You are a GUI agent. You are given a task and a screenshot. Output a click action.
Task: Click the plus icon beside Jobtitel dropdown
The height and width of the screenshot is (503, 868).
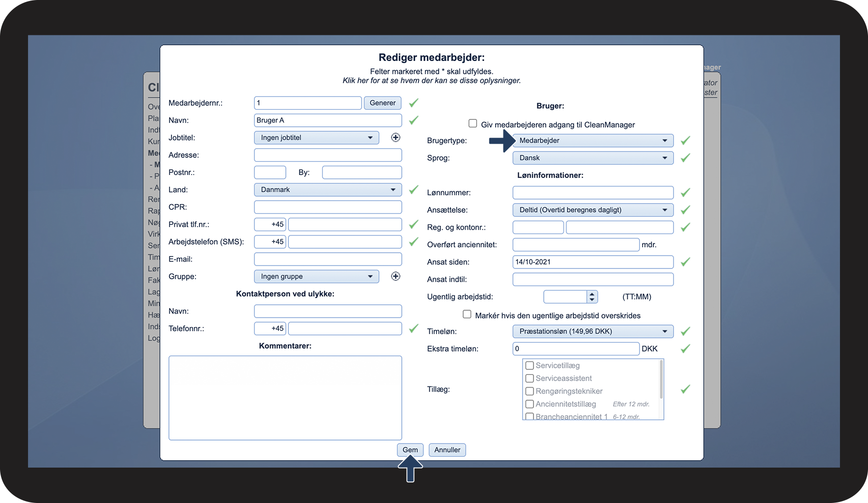395,138
